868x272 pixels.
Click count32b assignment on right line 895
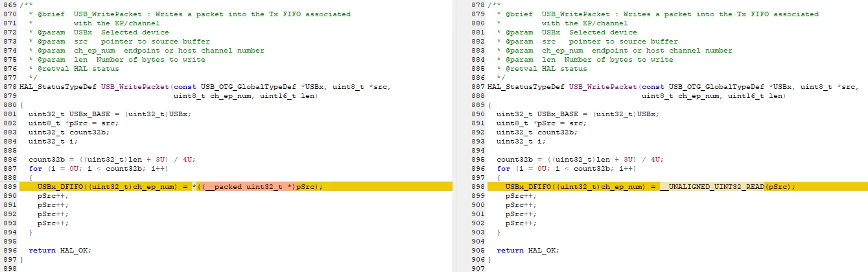click(x=580, y=159)
